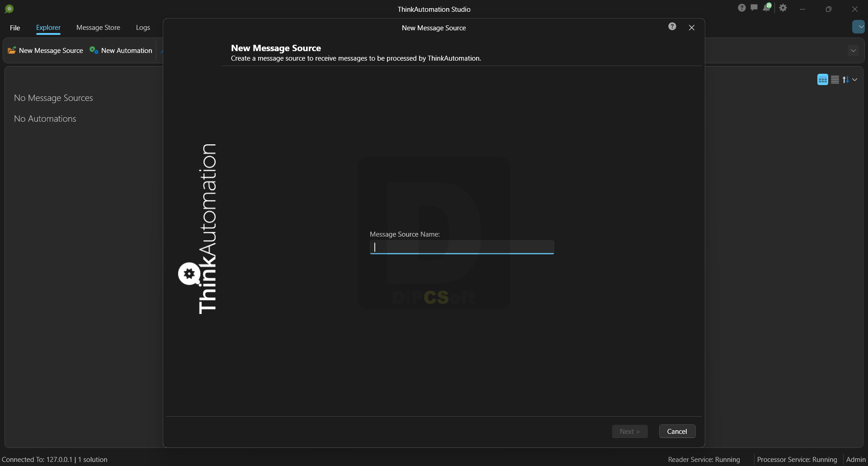Image resolution: width=868 pixels, height=466 pixels.
Task: Expand the sort options dropdown arrow
Action: tap(855, 80)
